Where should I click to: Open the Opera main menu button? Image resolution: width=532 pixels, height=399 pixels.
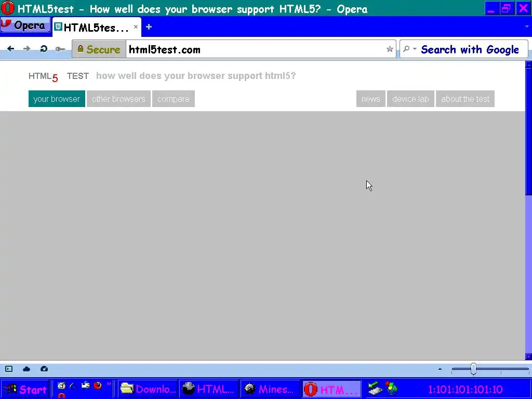point(25,25)
